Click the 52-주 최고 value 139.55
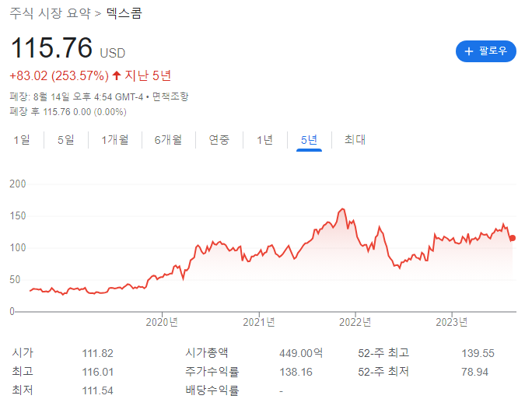The width and height of the screenshot is (532, 406). (478, 353)
